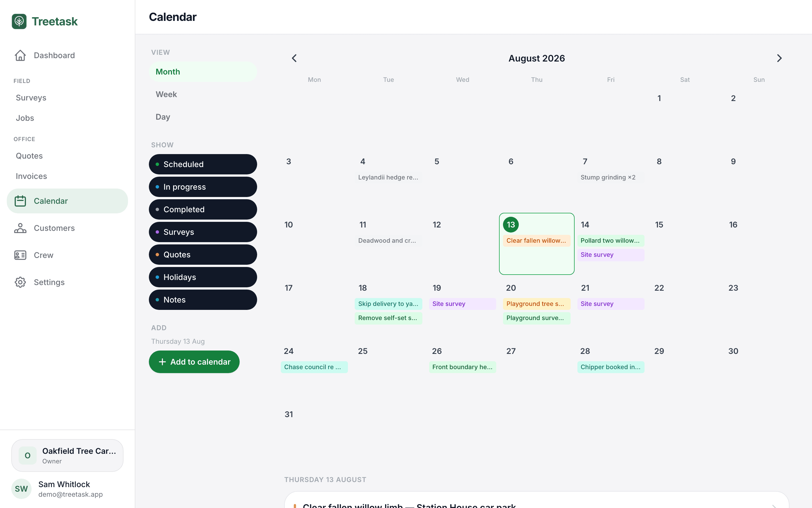This screenshot has width=812, height=508.
Task: Switch to Month view
Action: pyautogui.click(x=203, y=72)
